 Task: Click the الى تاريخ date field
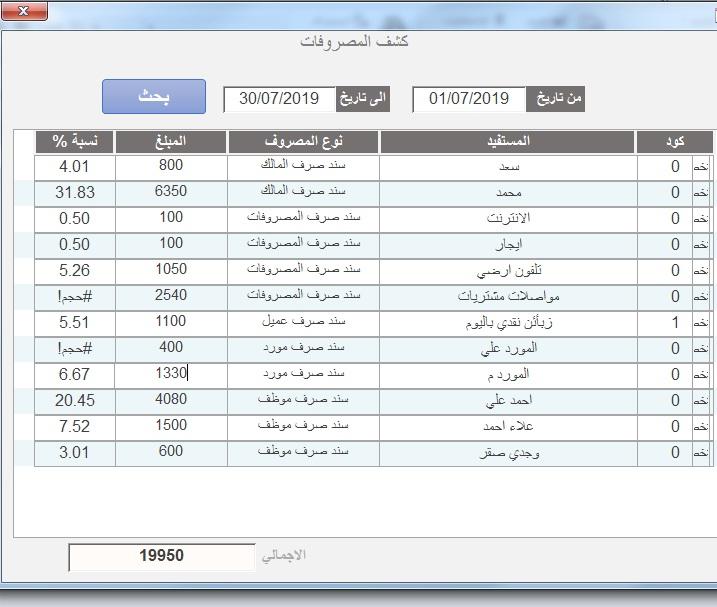click(x=279, y=98)
